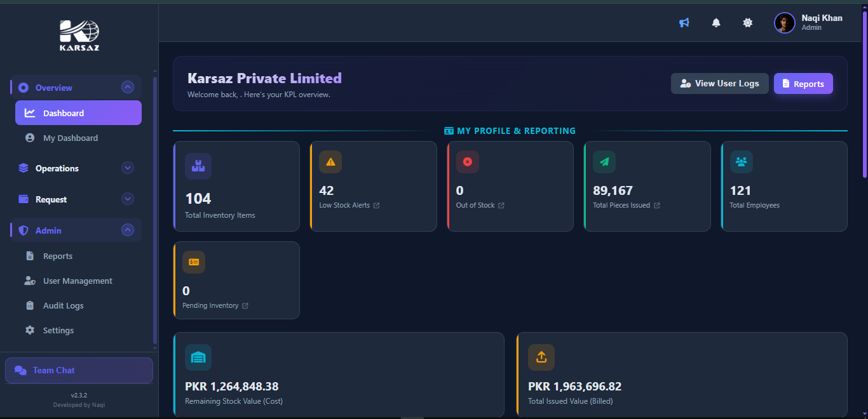Click the Operations menu label

point(57,168)
